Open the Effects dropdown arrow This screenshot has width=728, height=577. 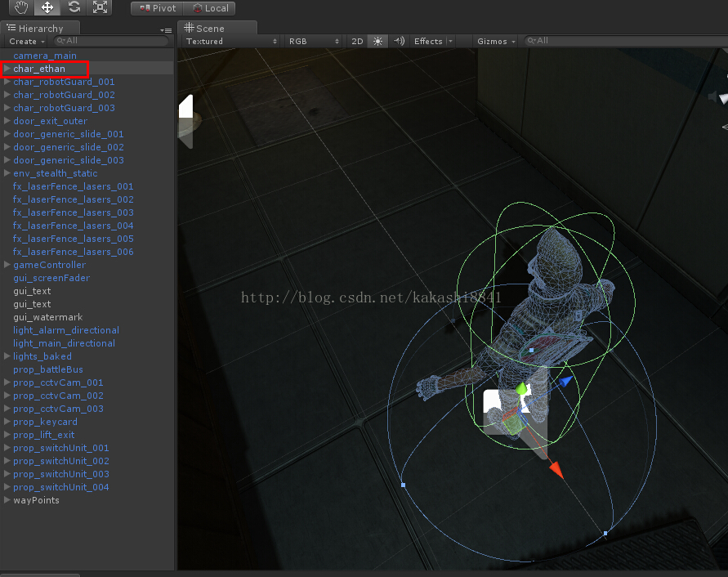coord(450,42)
